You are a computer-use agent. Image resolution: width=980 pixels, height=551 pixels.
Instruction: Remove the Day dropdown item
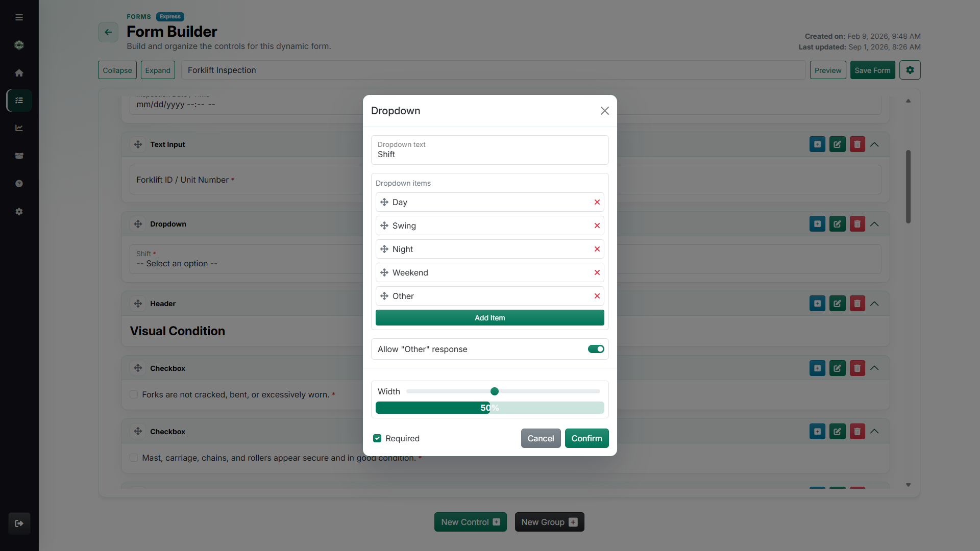click(597, 202)
